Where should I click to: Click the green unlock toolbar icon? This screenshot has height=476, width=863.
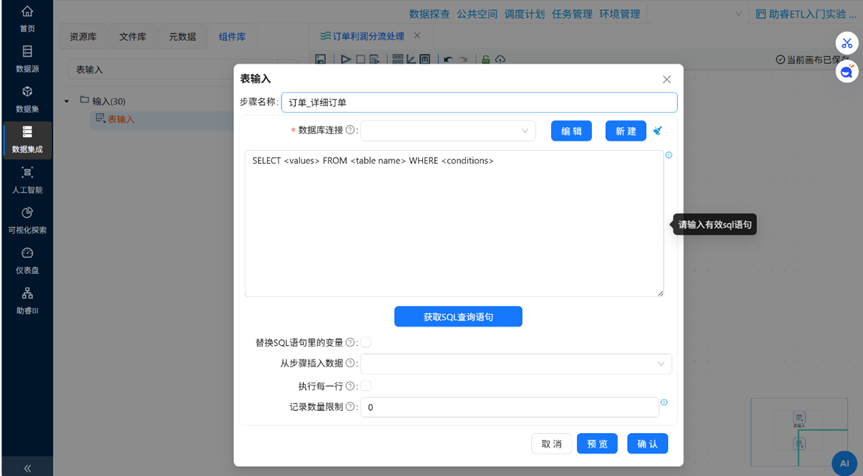coord(486,59)
